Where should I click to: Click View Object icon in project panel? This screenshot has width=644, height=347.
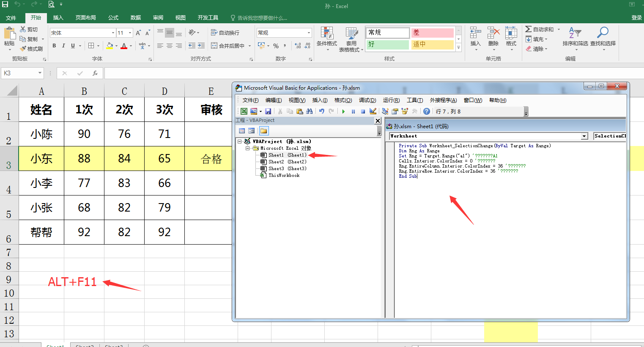click(252, 131)
